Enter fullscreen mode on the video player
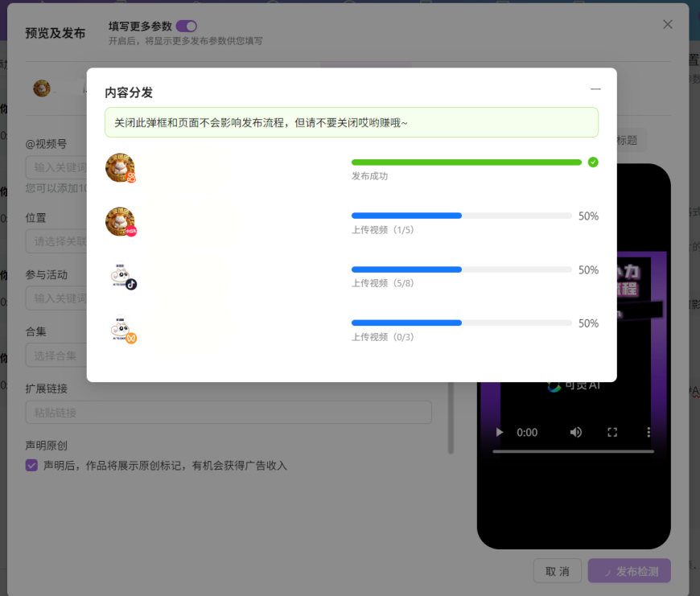 click(613, 432)
